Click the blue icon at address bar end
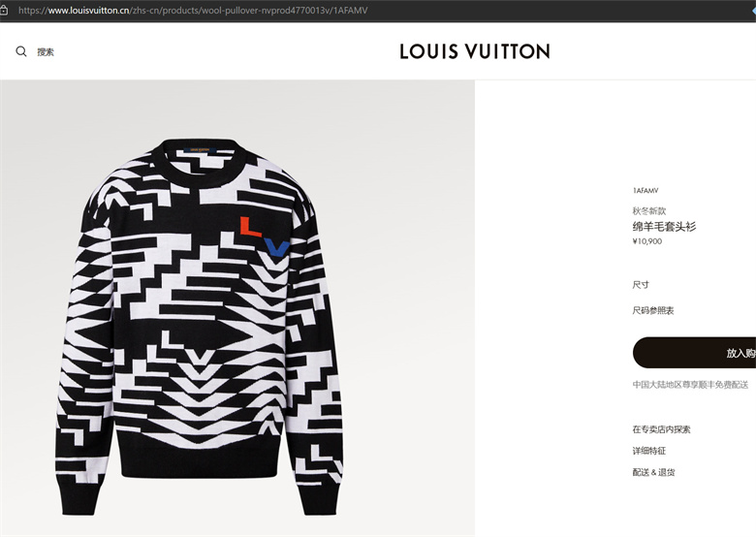756x537 pixels. pos(753,10)
